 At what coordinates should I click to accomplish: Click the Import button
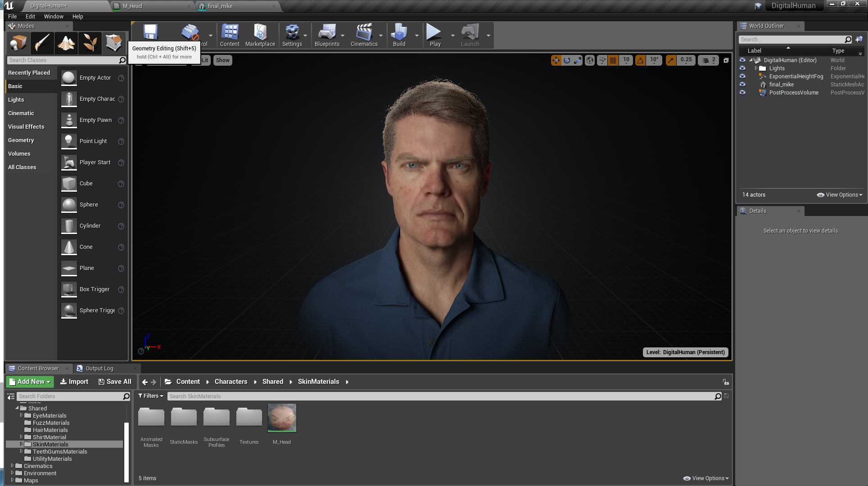click(x=74, y=382)
